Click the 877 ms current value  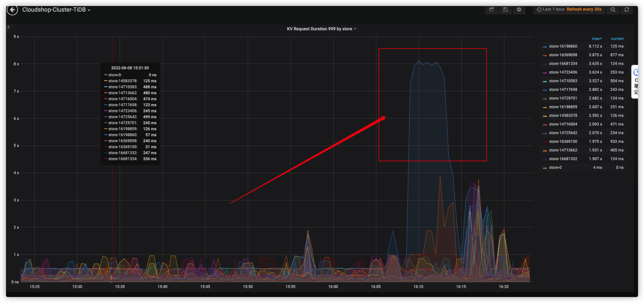click(x=617, y=55)
